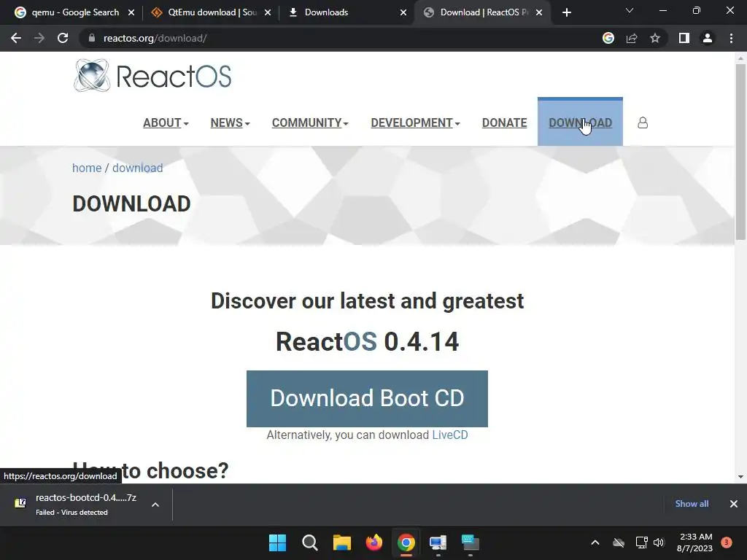Viewport: 747px width, 560px height.
Task: Bookmark this page with star icon
Action: coord(655,38)
